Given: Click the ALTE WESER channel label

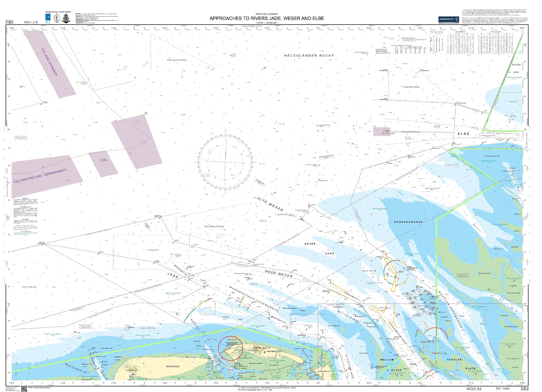Looking at the screenshot, I should pos(270,204).
